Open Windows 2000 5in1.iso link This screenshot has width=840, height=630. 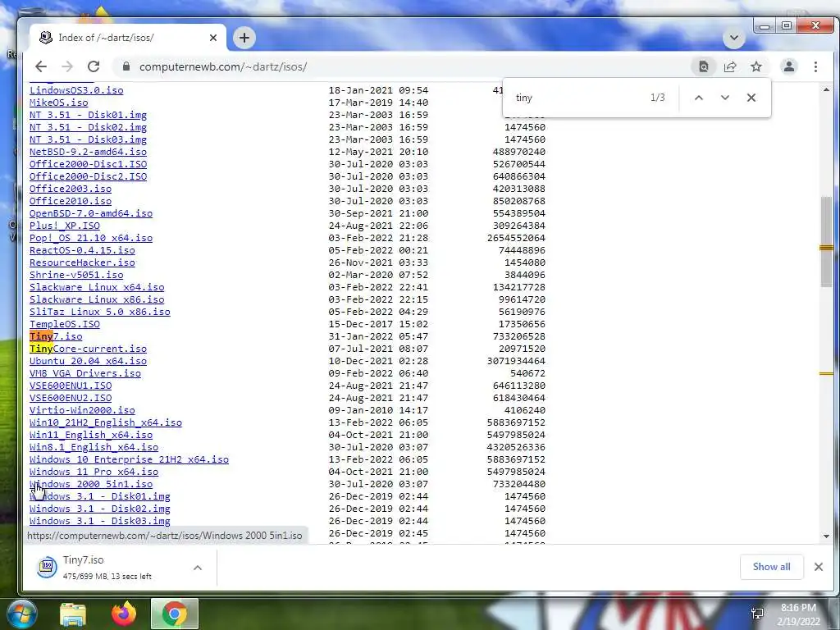(x=91, y=484)
